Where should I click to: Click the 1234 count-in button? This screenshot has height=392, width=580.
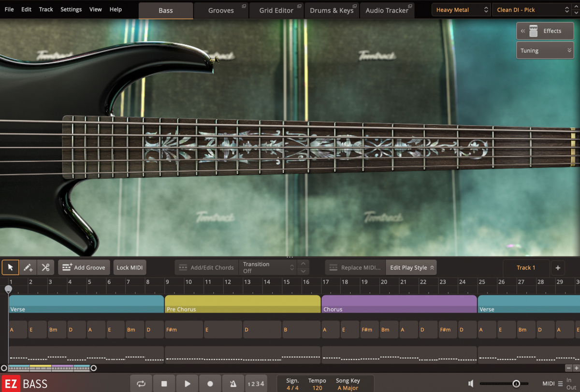[x=256, y=383]
